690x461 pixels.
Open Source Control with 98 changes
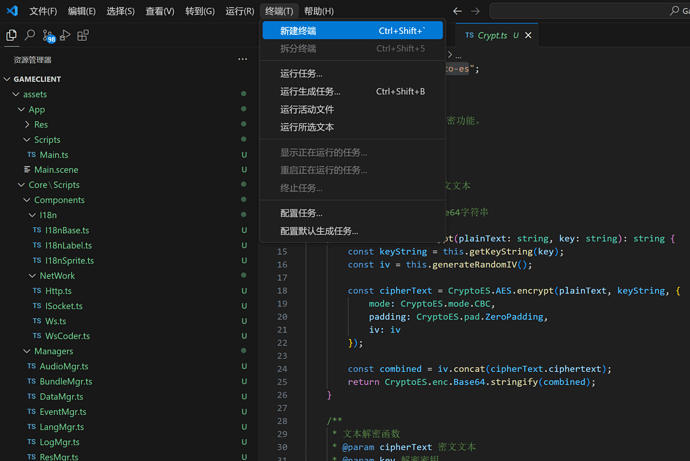47,36
